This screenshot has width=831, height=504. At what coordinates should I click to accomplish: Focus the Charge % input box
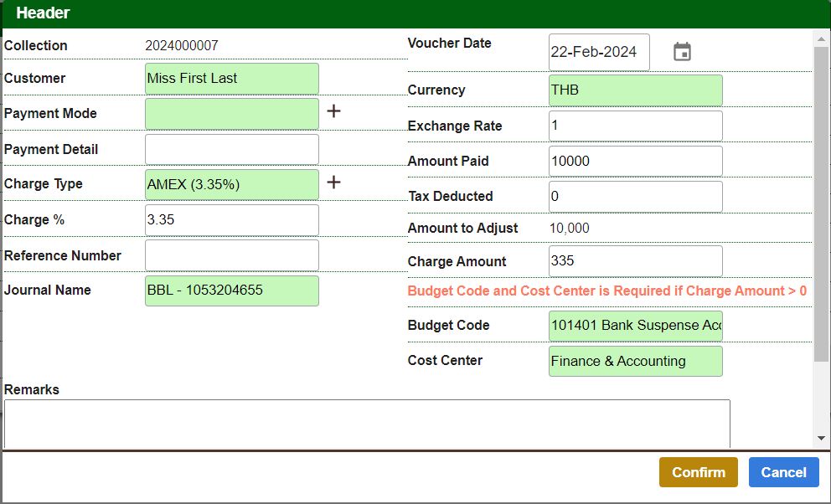232,220
